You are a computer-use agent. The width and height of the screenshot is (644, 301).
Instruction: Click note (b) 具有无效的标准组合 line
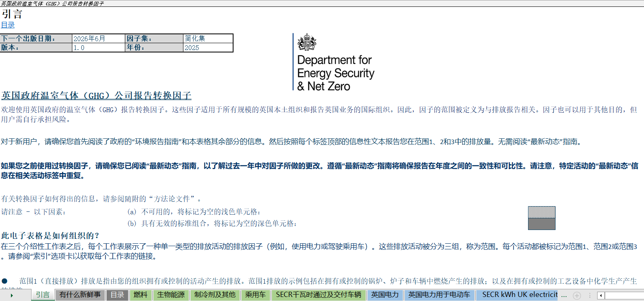213,224
